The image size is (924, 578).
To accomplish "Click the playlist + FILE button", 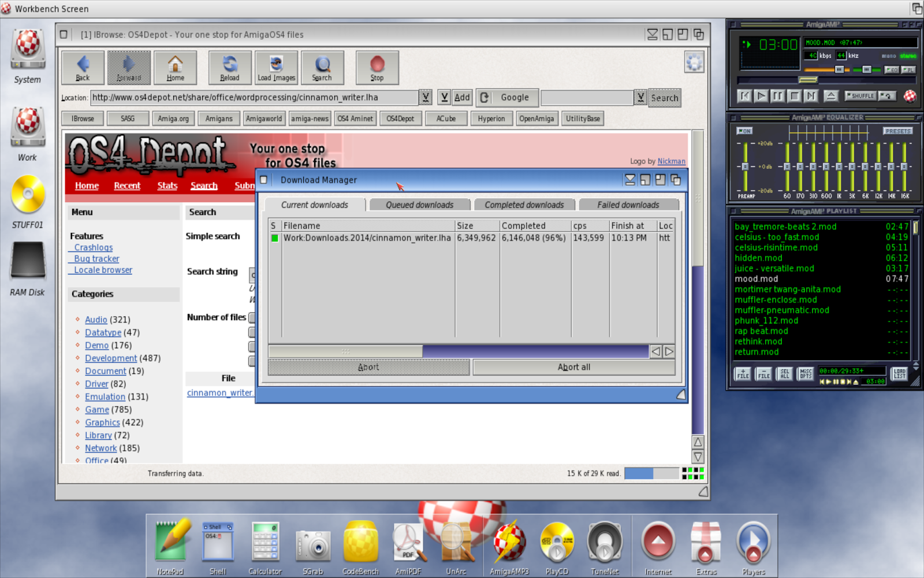I will click(743, 374).
